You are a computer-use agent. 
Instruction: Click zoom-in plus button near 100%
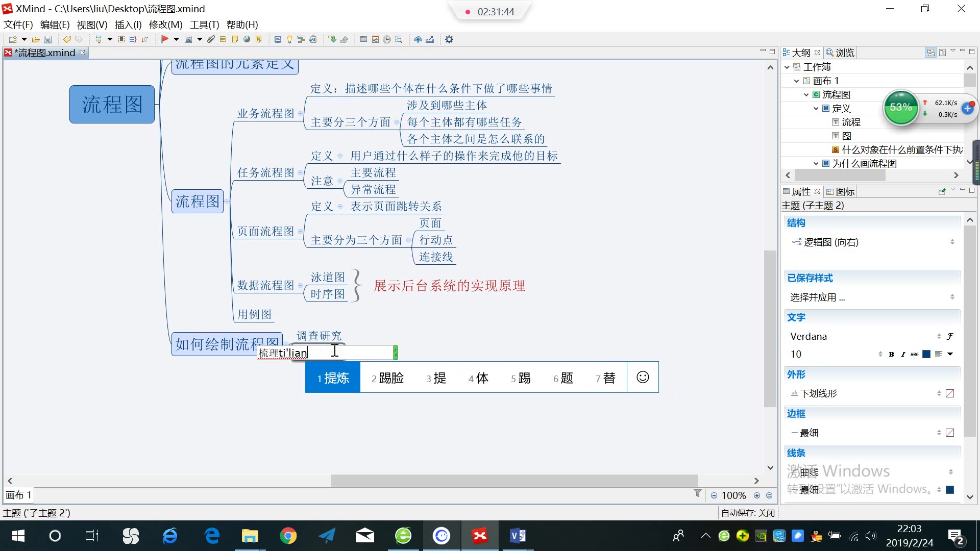pyautogui.click(x=757, y=495)
